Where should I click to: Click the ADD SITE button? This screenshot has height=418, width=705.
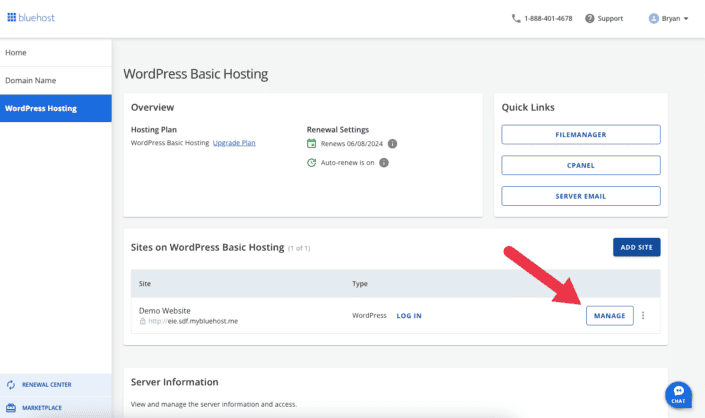636,246
